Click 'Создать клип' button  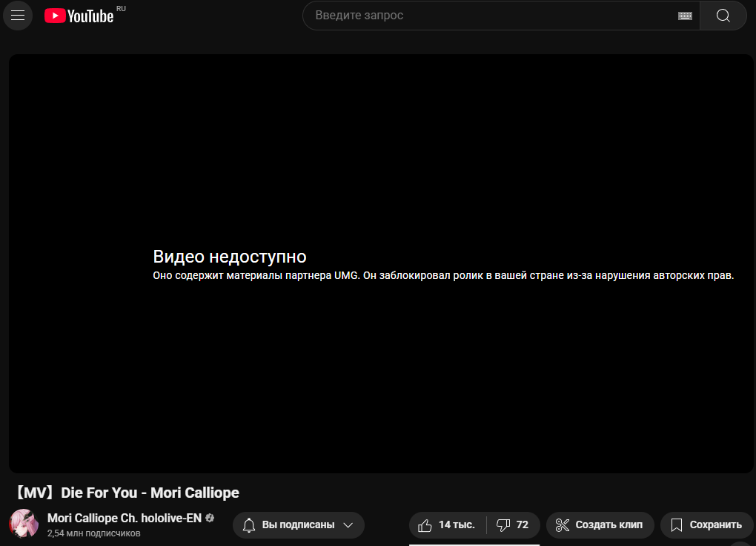[x=600, y=524]
